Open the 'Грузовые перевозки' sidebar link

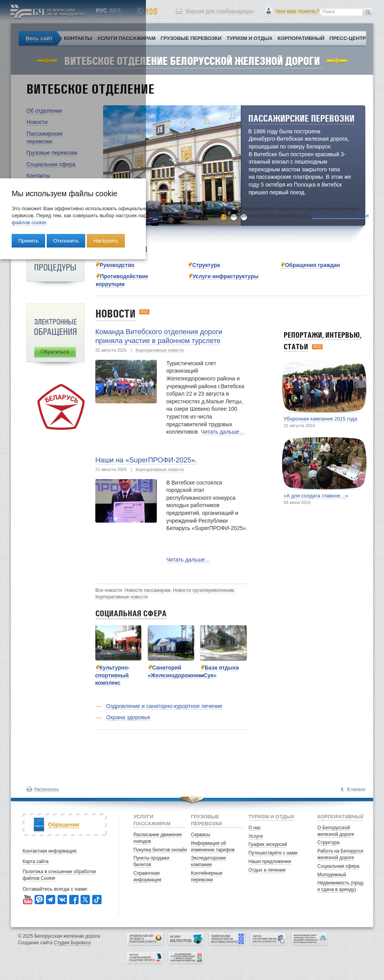52,153
